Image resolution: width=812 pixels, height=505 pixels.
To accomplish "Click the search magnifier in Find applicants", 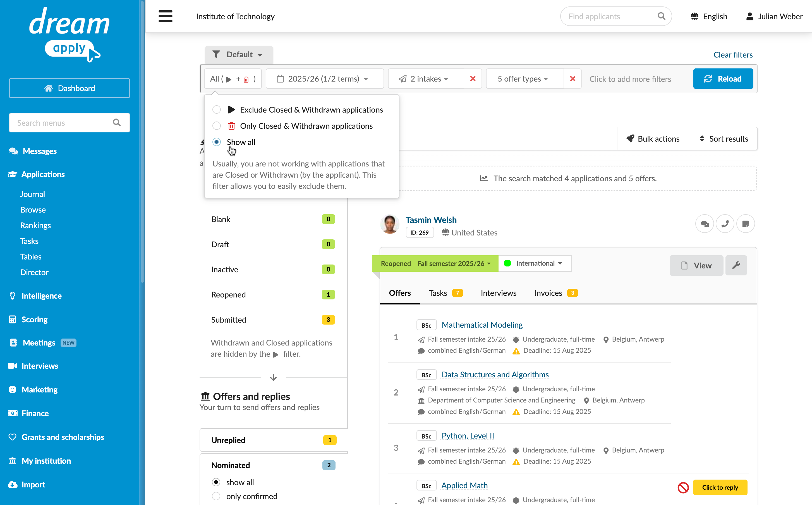I will [x=661, y=16].
